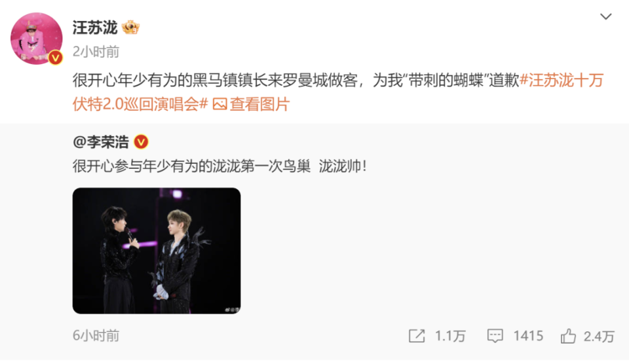Click the 查看图片 link
The height and width of the screenshot is (364, 629).
(259, 104)
